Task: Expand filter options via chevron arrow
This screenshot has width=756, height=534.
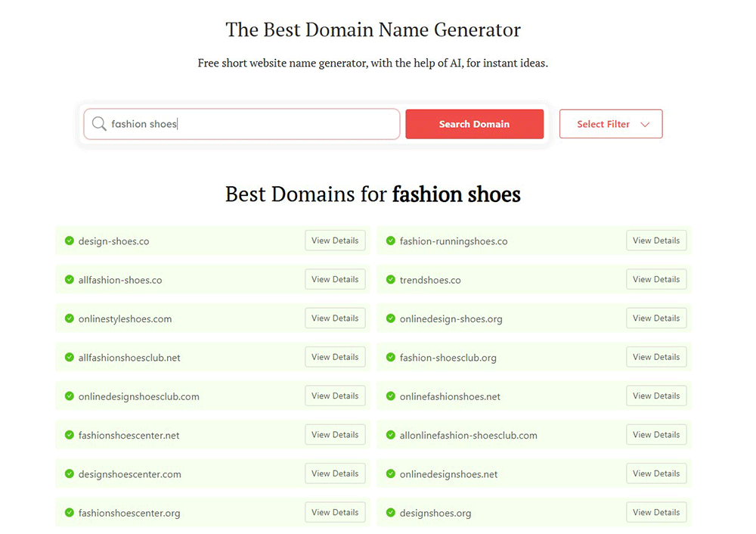Action: tap(645, 125)
